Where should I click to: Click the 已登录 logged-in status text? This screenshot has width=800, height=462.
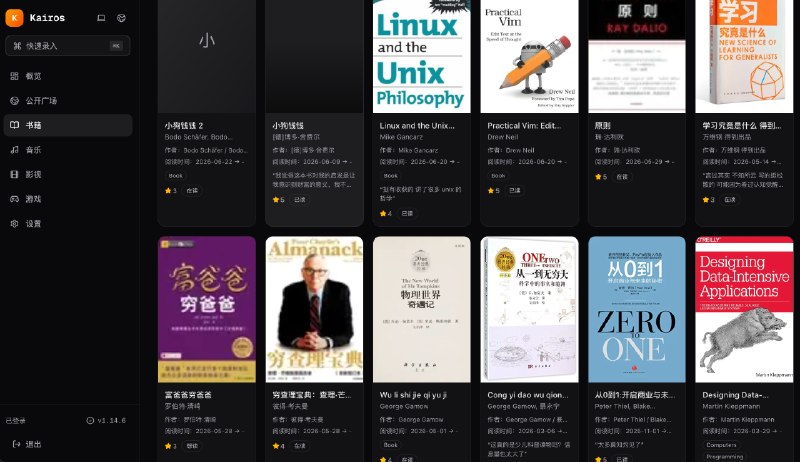15,421
